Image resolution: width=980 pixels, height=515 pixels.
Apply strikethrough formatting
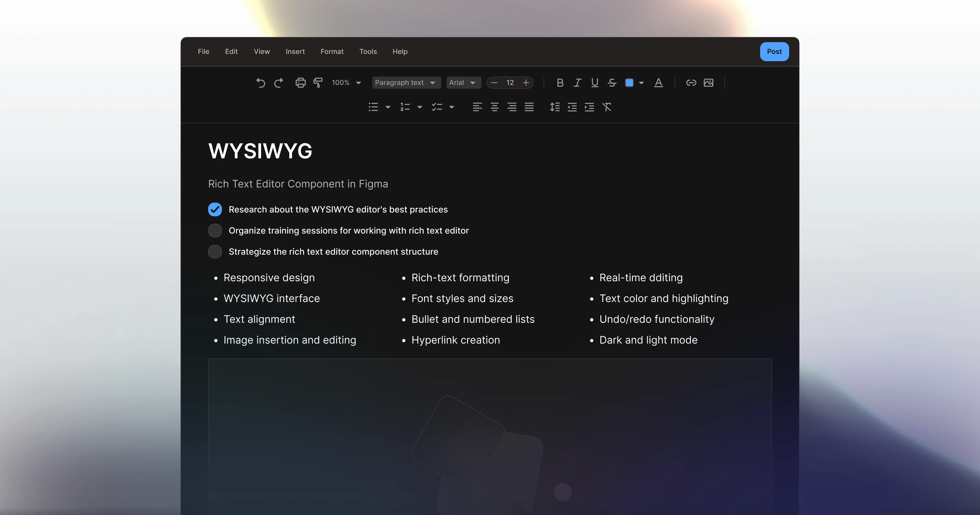click(x=612, y=83)
